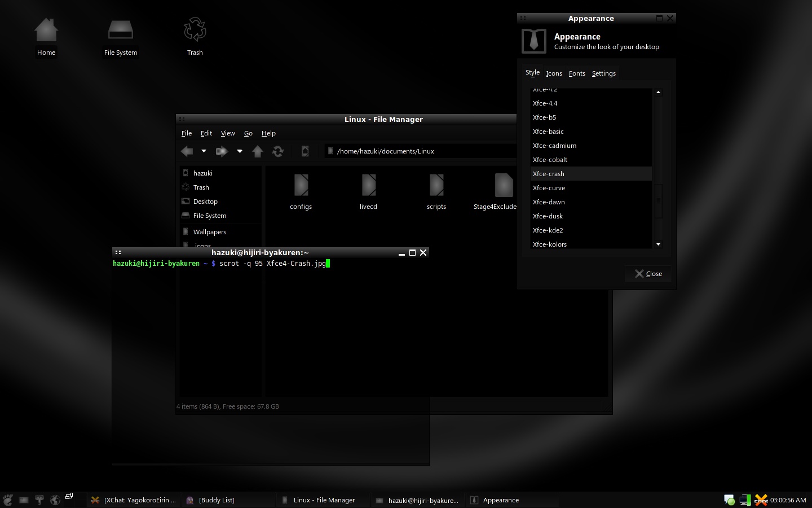Open the Help menu in File Manager
This screenshot has height=508, width=812.
click(x=268, y=133)
